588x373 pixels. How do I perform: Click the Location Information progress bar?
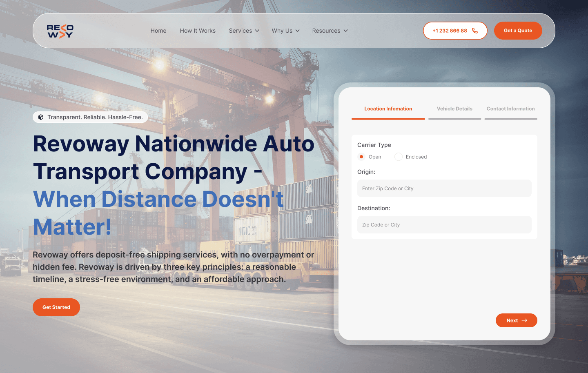[x=388, y=119]
